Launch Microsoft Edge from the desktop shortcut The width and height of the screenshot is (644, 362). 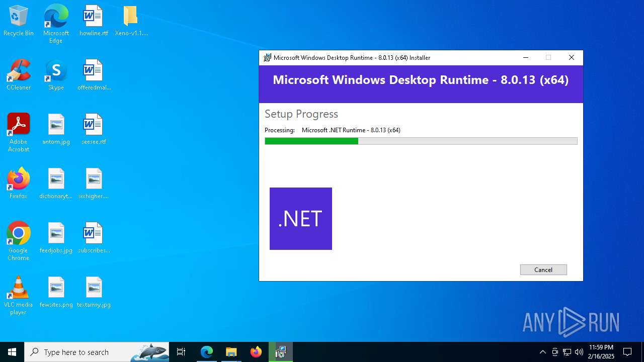[56, 24]
